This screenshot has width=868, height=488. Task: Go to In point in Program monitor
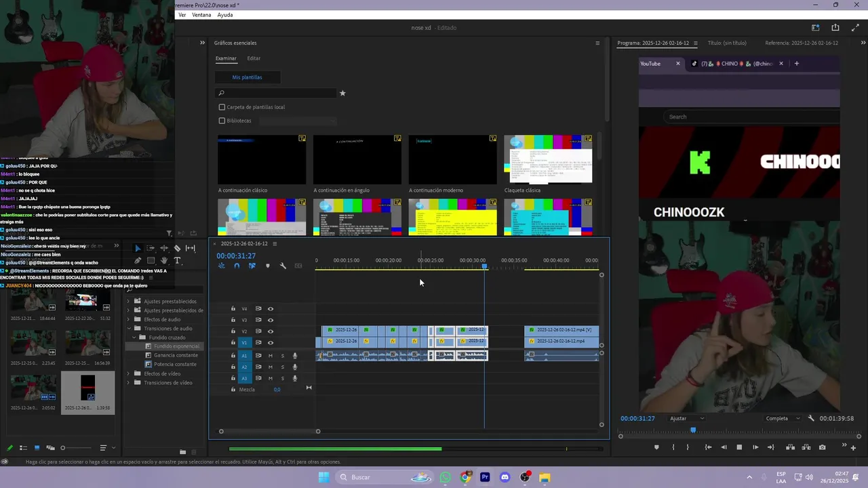click(708, 447)
